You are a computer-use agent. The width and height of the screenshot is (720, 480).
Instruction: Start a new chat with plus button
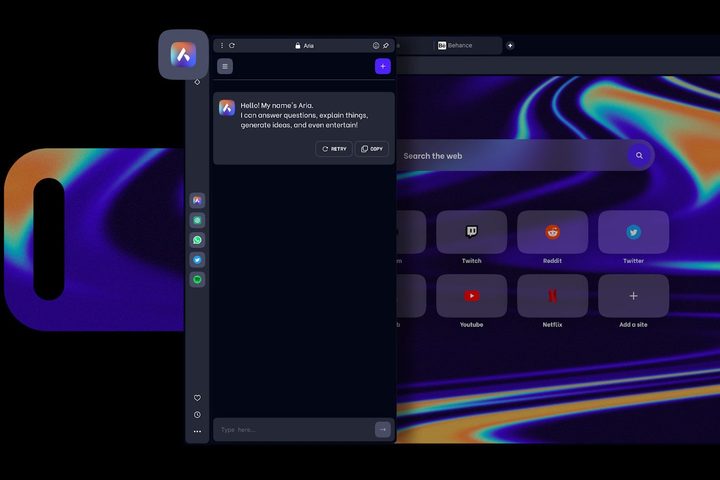point(383,66)
